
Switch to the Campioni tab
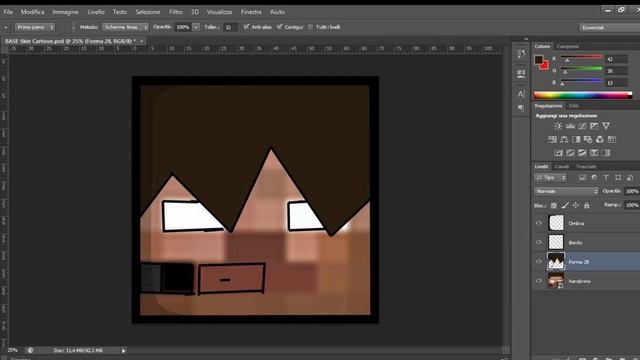coord(568,46)
